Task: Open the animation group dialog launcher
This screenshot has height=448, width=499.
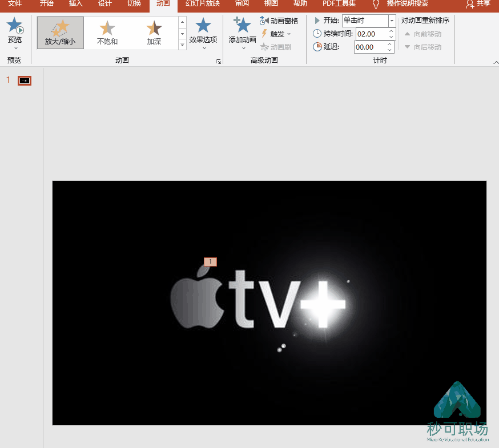Action: (x=219, y=62)
